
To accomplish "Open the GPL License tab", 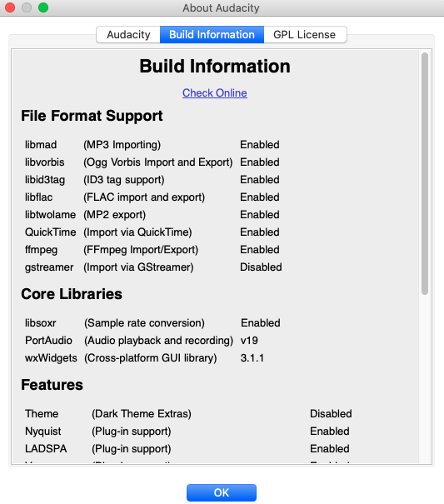I will click(x=305, y=34).
